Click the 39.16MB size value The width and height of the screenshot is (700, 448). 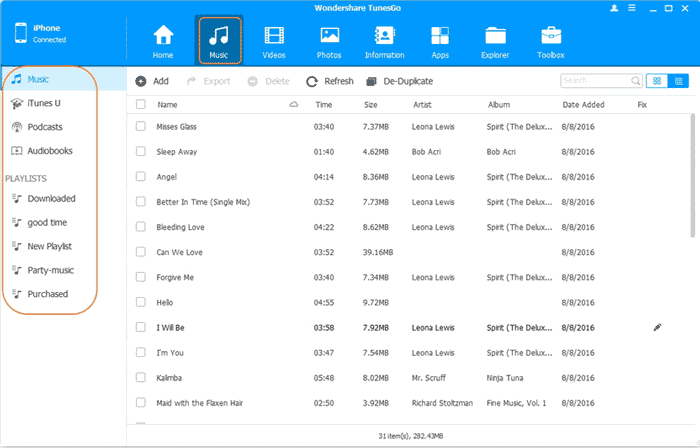(378, 252)
